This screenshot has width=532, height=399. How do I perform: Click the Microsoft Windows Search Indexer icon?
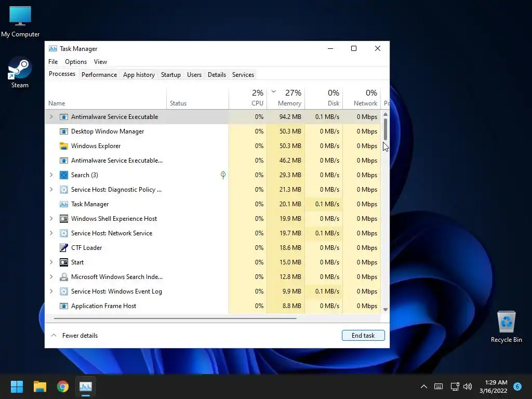point(64,277)
